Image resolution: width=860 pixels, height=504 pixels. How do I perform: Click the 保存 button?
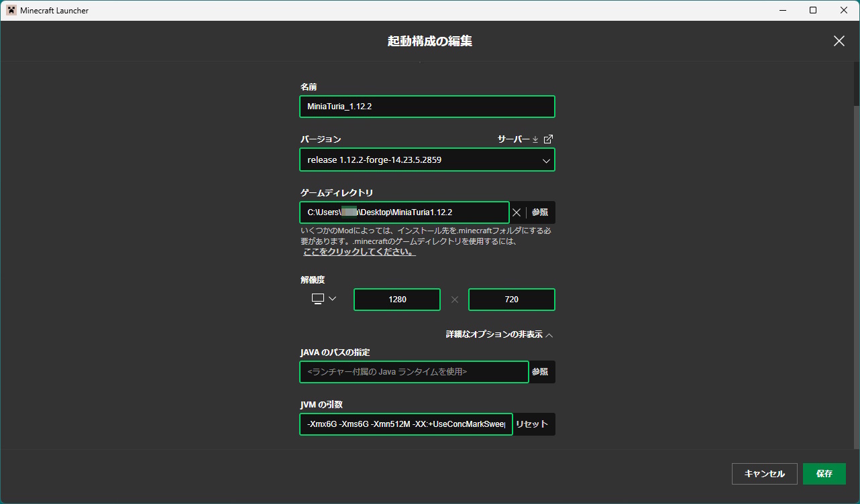coord(824,474)
